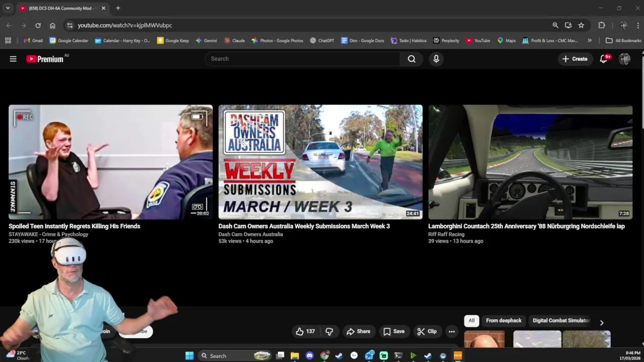Share the video

point(358,331)
